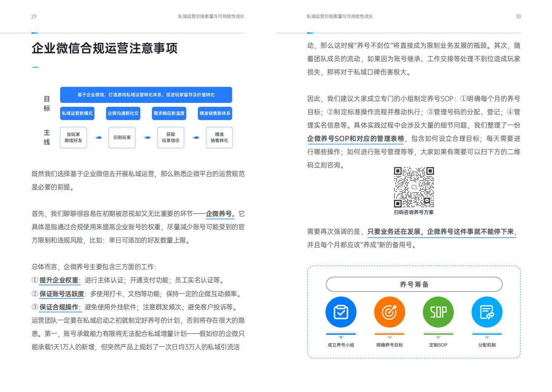
Task: Click the line 并且每个月都应该"养成"新的备用号
Action: 362,245
